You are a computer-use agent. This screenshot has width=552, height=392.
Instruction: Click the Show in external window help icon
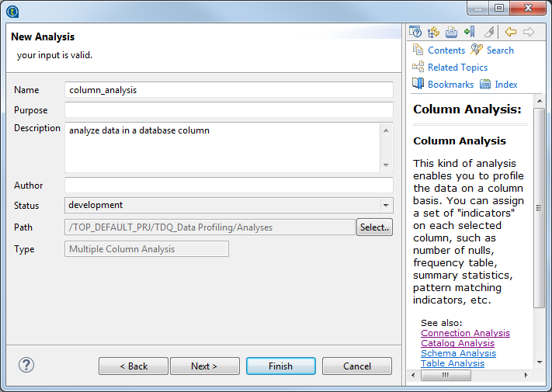point(415,32)
